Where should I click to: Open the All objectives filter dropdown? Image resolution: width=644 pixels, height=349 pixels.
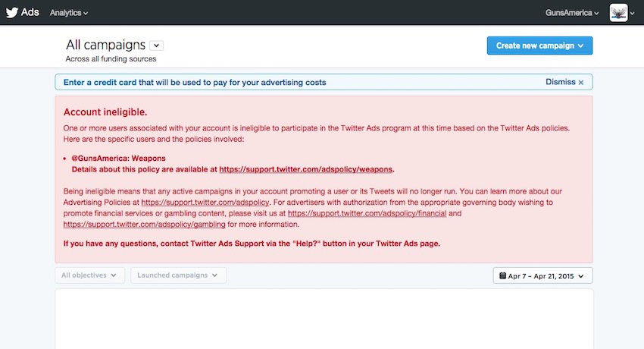pos(89,275)
